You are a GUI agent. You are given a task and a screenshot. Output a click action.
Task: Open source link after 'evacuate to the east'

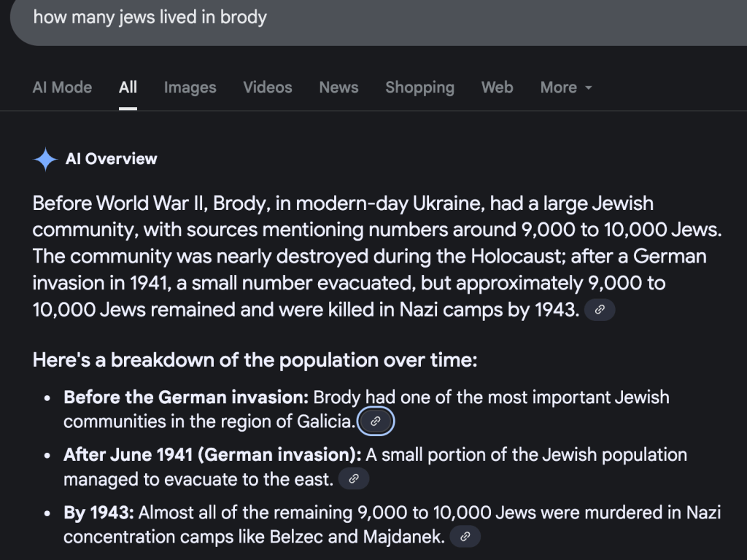[x=354, y=479]
